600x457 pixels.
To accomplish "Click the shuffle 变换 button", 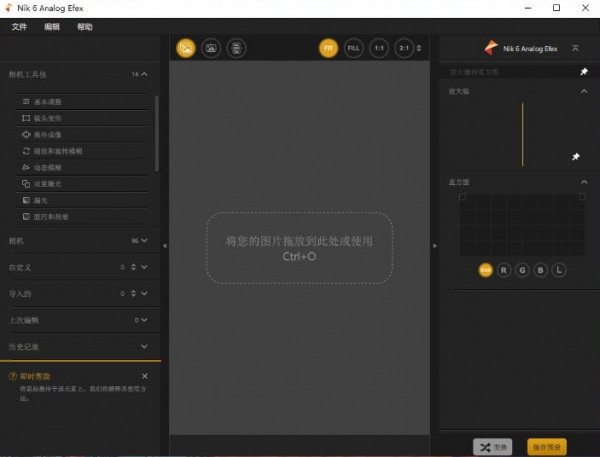I will 492,447.
